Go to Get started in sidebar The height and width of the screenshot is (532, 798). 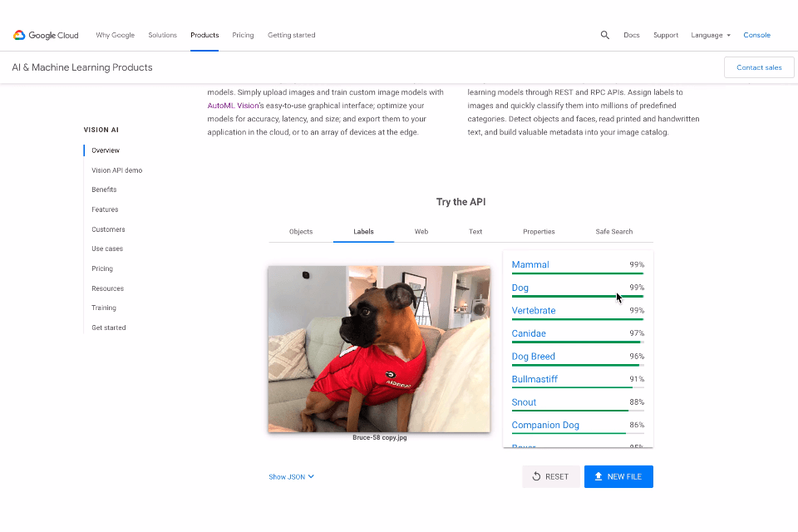[x=108, y=328]
